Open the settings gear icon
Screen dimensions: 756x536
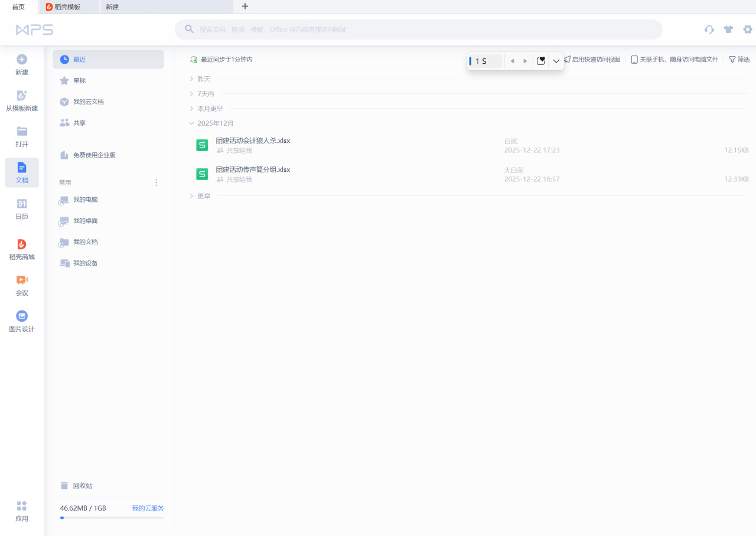(x=748, y=30)
